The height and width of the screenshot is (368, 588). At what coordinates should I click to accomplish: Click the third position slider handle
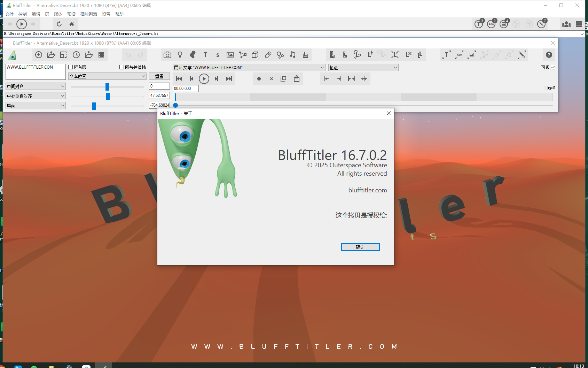coord(94,106)
